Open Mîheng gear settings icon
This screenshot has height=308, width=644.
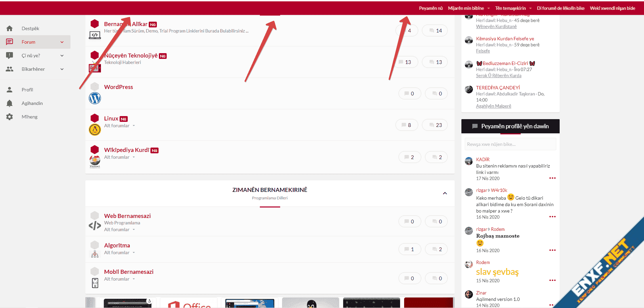click(9, 117)
